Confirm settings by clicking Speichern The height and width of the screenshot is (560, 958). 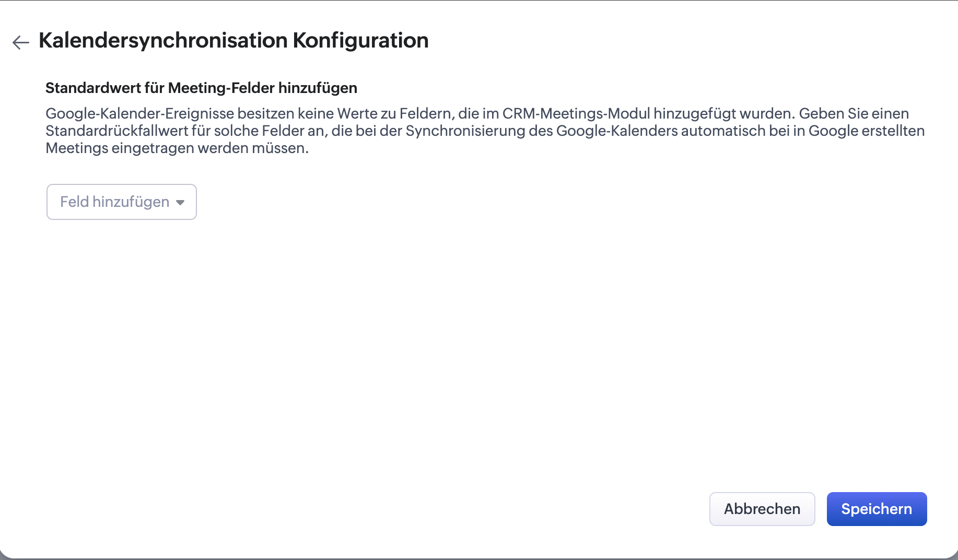click(877, 509)
